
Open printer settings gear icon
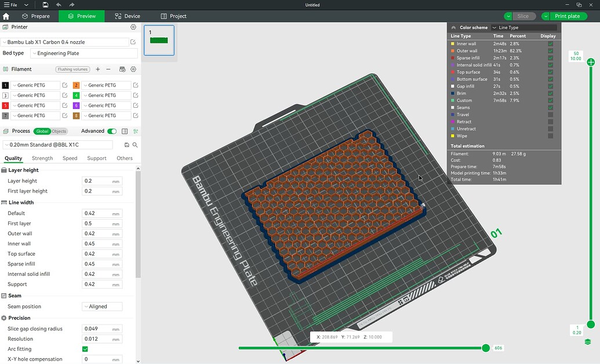pos(133,27)
